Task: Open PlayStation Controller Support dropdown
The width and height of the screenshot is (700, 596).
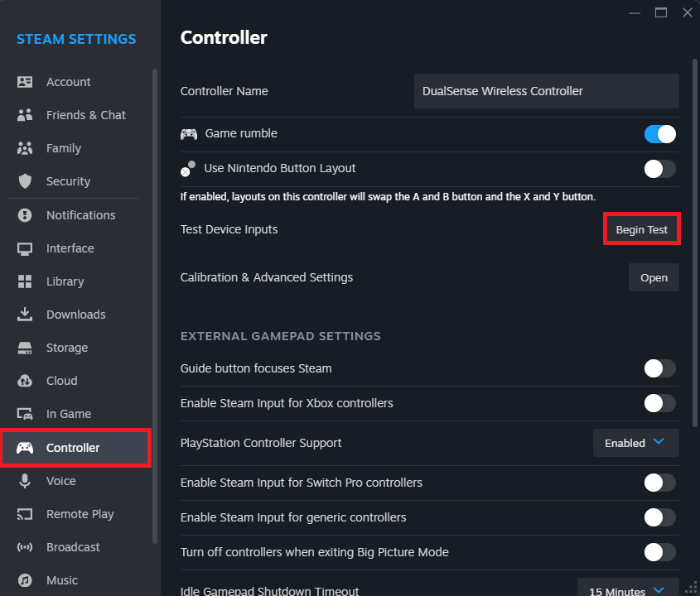Action: click(635, 443)
